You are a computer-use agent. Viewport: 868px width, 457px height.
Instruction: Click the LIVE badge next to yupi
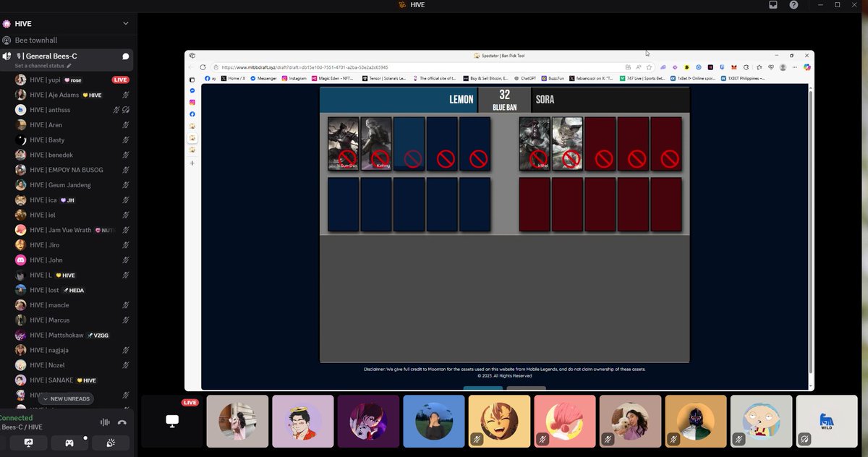(121, 80)
